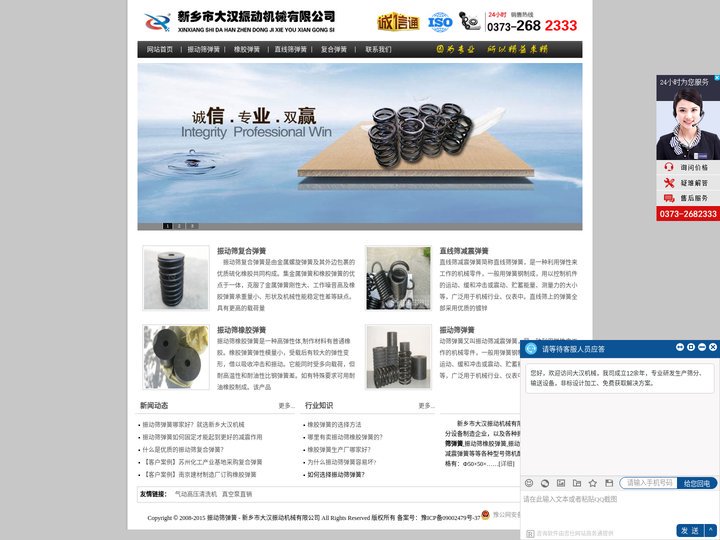Click 更多 next to 行业知识

pos(427,406)
